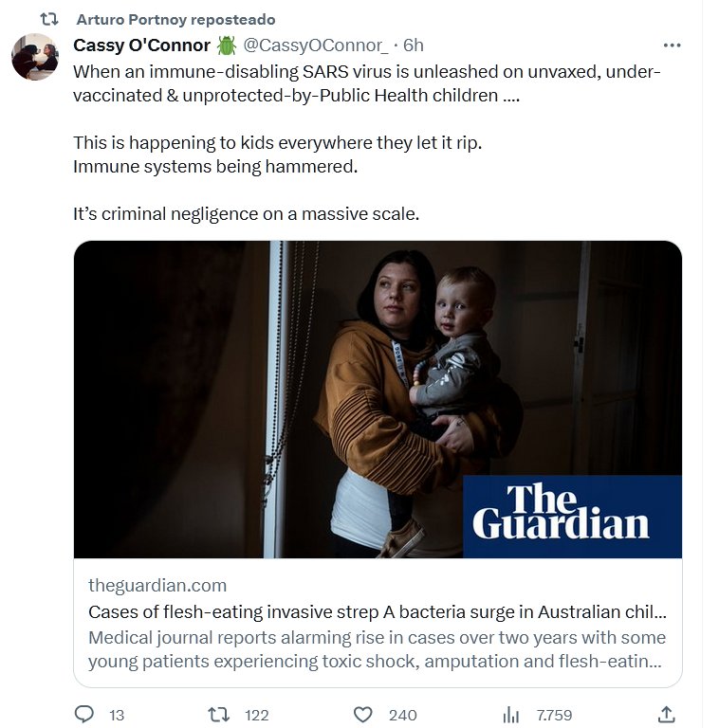The height and width of the screenshot is (728, 719).
Task: Open the 'Cases of flesh-eating invasive strep' headline
Action: (x=377, y=611)
